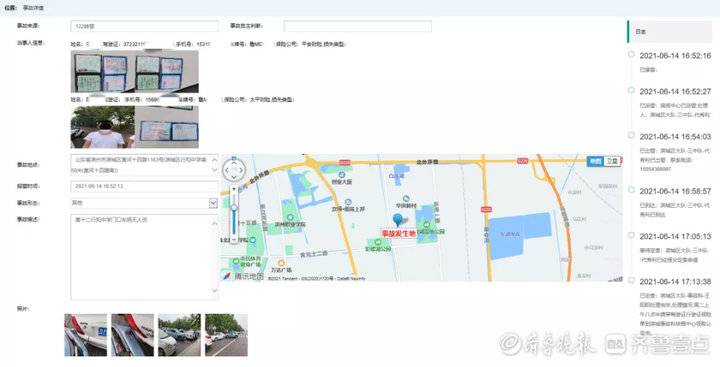The image size is (720, 367).
Task: Click the log timestamp 2021-06-14 17:05:13
Action: coord(675,236)
